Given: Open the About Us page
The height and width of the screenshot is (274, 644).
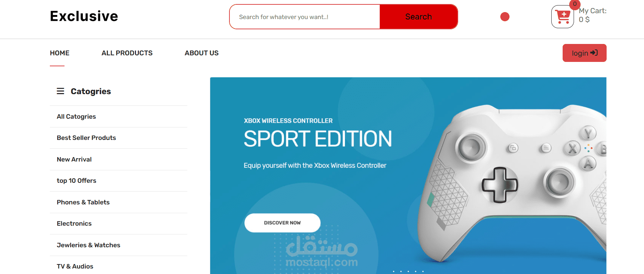Looking at the screenshot, I should tap(202, 53).
